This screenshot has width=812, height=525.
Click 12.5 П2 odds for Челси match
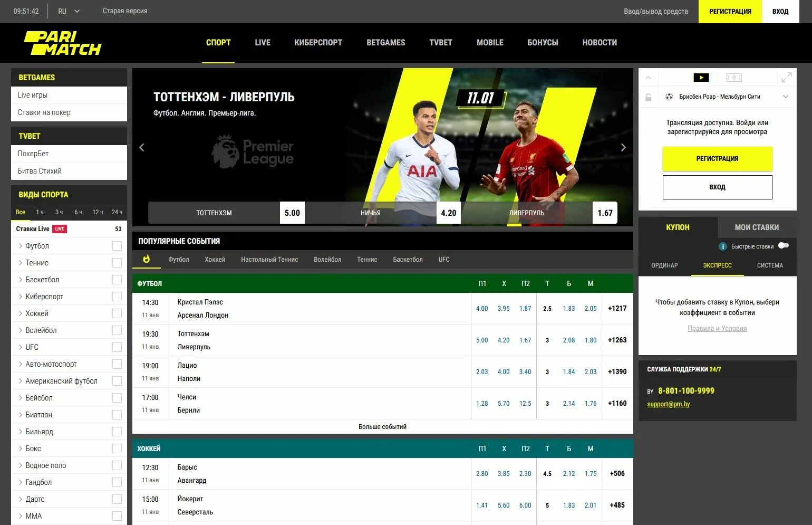coord(525,404)
